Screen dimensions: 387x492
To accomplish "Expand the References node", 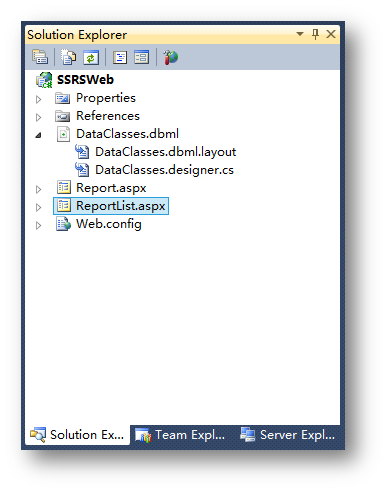I will click(39, 117).
